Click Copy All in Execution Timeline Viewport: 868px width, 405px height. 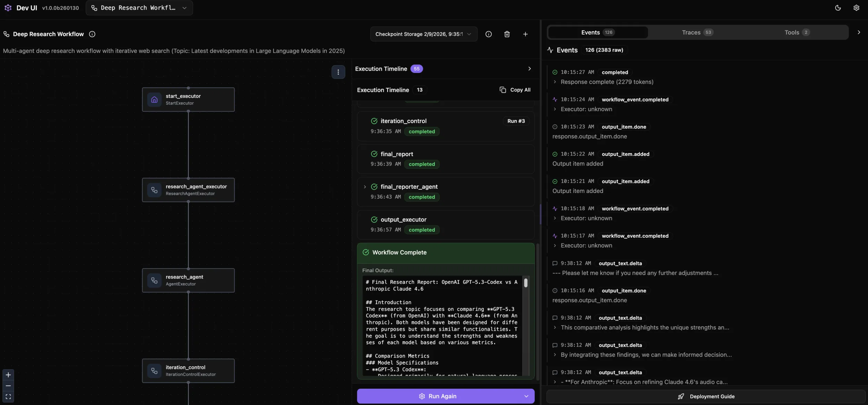click(x=515, y=90)
